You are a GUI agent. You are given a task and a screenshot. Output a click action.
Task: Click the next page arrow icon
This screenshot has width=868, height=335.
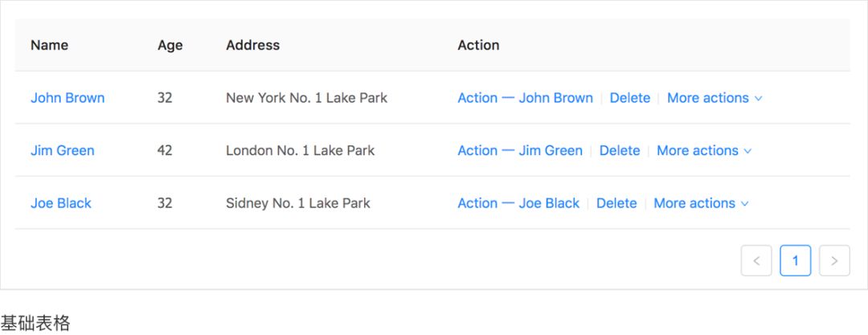834,260
